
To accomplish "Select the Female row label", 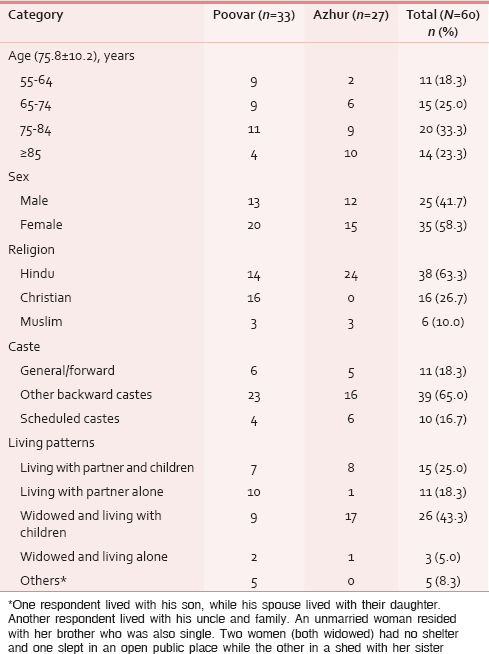I will [41, 225].
